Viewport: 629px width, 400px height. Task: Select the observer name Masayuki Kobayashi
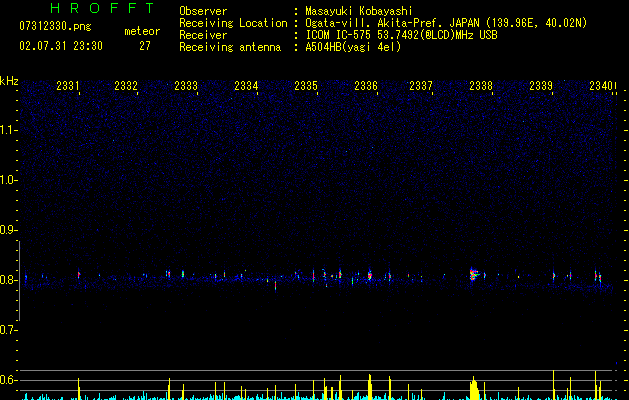point(359,11)
